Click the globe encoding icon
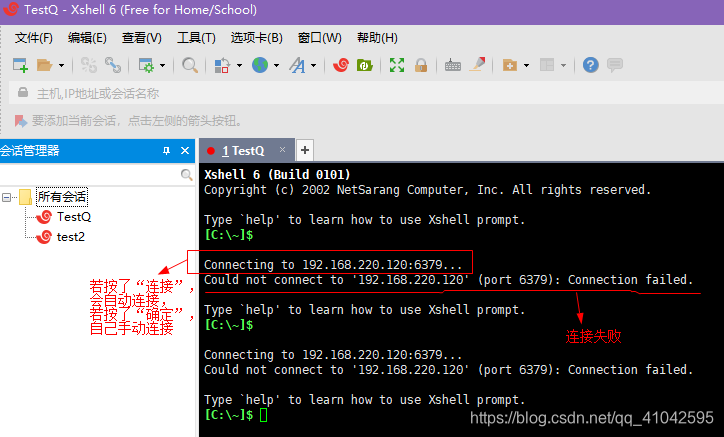The image size is (724, 437). pos(260,65)
